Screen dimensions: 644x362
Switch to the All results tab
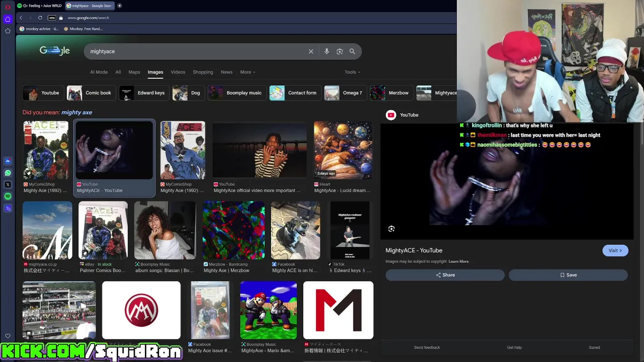118,72
